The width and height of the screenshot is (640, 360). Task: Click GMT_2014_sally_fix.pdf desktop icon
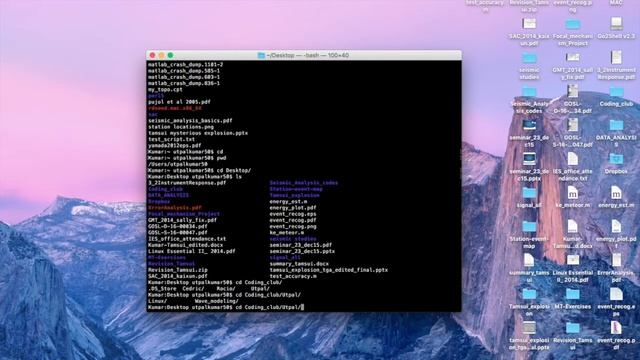[573, 57]
